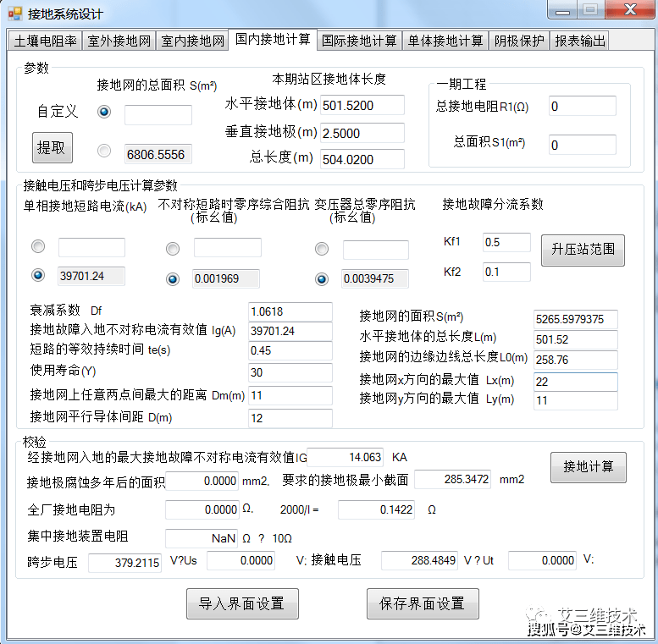
Task: Click the 接地系统设计 app icon in title bar
Action: point(14,14)
